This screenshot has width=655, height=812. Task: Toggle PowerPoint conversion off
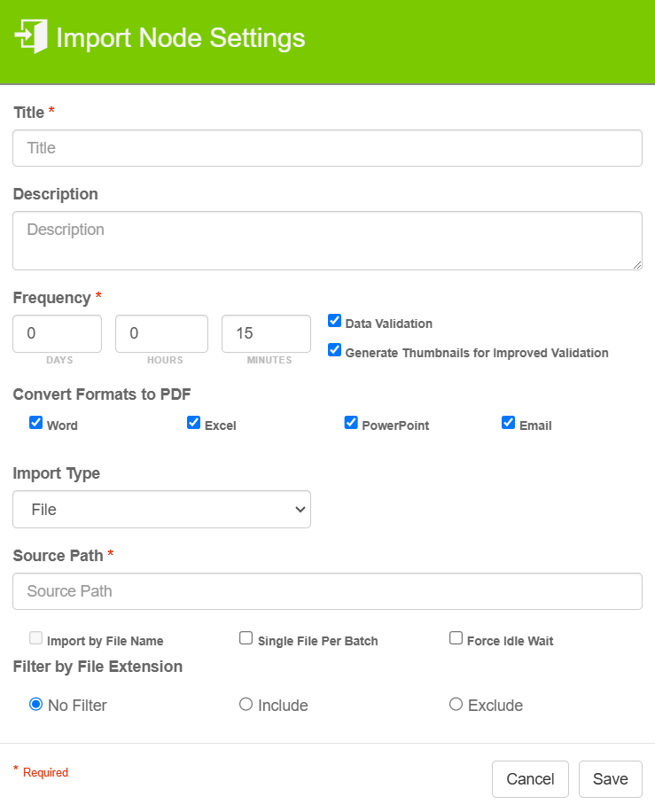tap(351, 422)
